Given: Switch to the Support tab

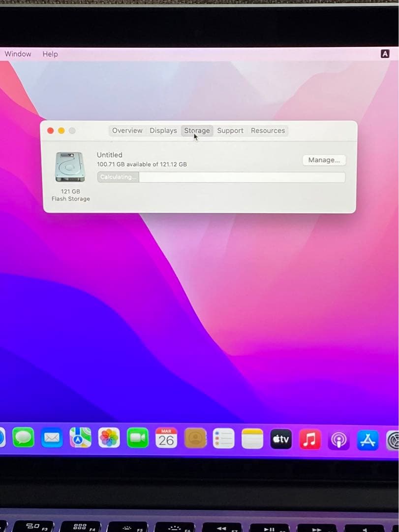Looking at the screenshot, I should (x=230, y=131).
